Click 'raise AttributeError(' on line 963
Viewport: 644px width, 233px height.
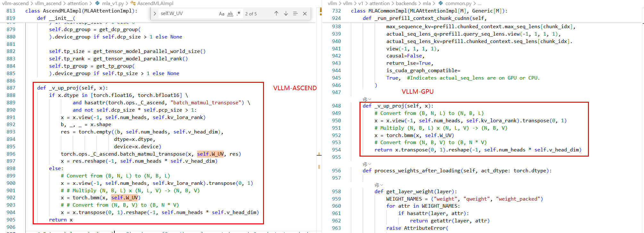tap(417, 228)
